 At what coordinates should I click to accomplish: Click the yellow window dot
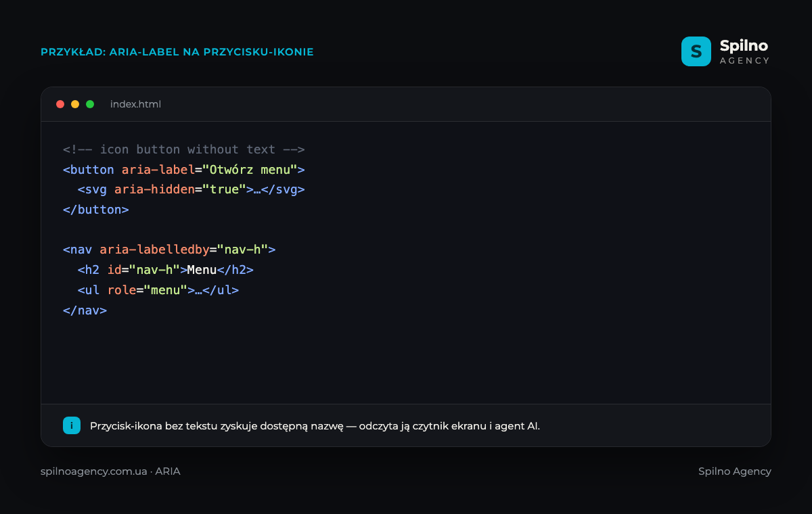75,104
